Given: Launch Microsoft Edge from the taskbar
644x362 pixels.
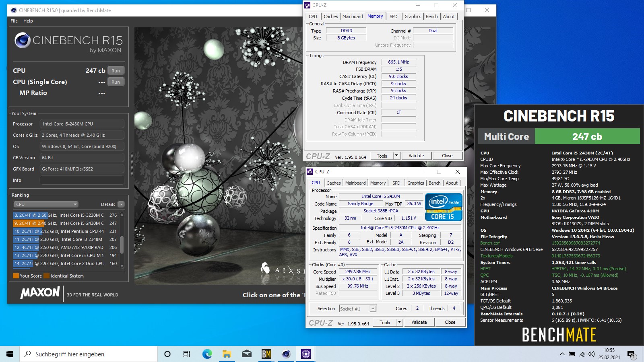Looking at the screenshot, I should [207, 354].
